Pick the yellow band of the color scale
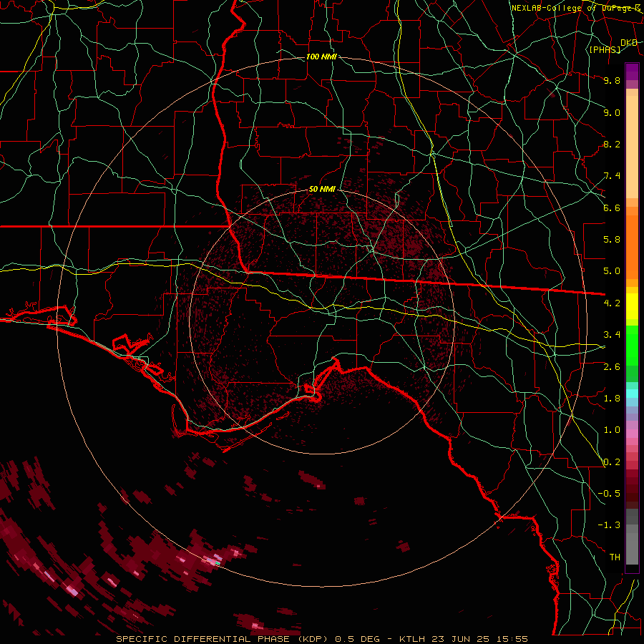 click(x=632, y=306)
